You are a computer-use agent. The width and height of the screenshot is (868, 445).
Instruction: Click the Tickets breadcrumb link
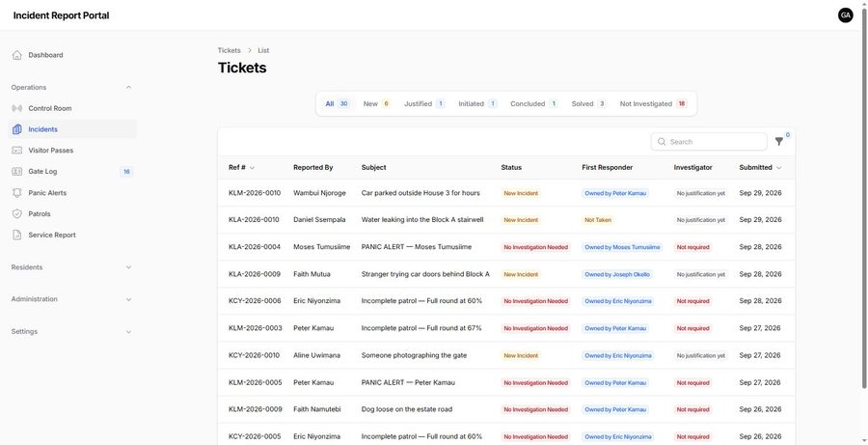click(230, 50)
